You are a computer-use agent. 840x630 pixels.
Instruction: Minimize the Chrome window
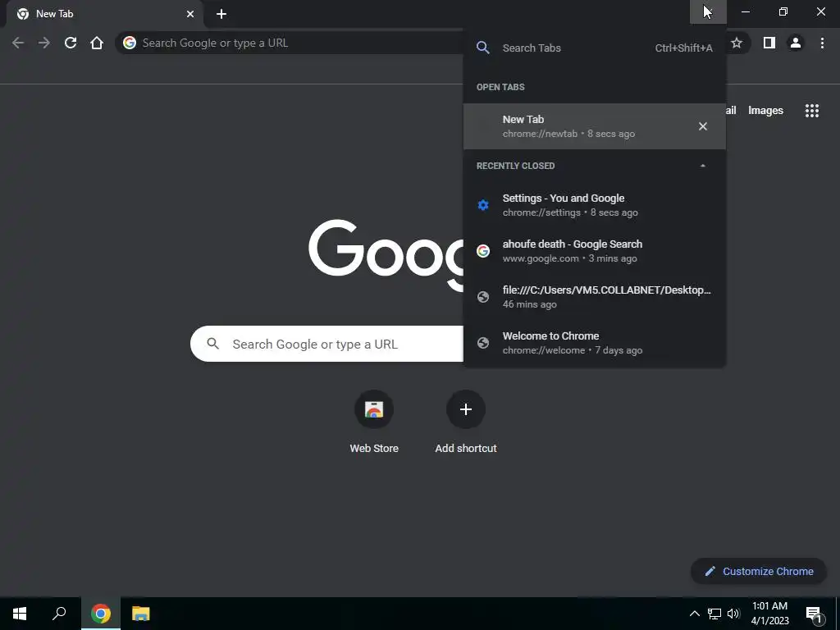[x=745, y=11]
